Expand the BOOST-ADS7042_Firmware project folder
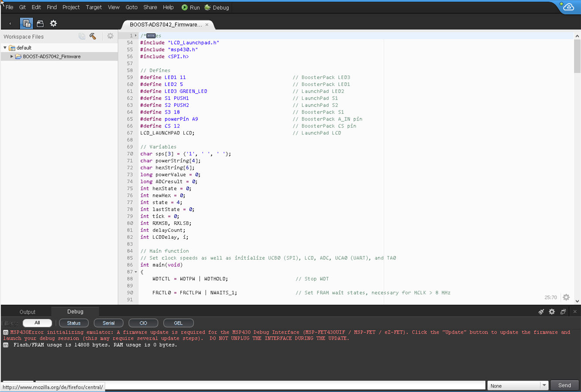 (x=12, y=57)
